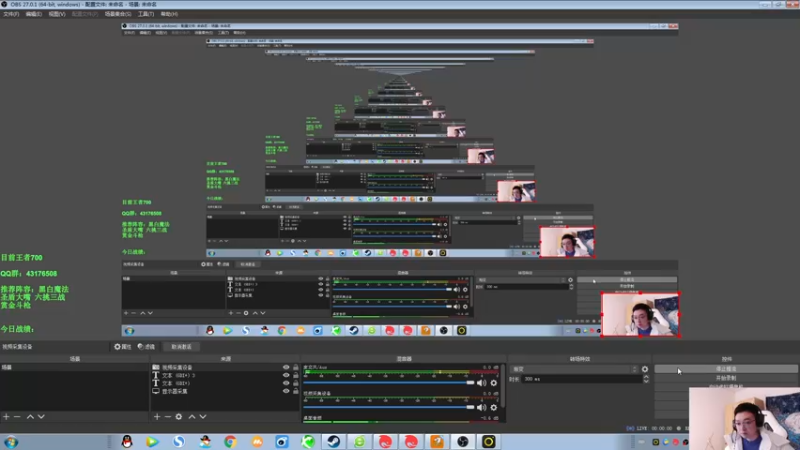800x450 pixels.
Task: Open the 文件(F) menu
Action: pos(11,14)
